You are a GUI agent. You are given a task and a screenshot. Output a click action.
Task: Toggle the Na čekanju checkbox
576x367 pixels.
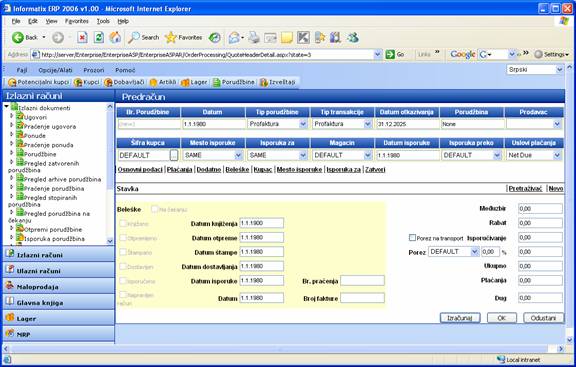pyautogui.click(x=154, y=209)
